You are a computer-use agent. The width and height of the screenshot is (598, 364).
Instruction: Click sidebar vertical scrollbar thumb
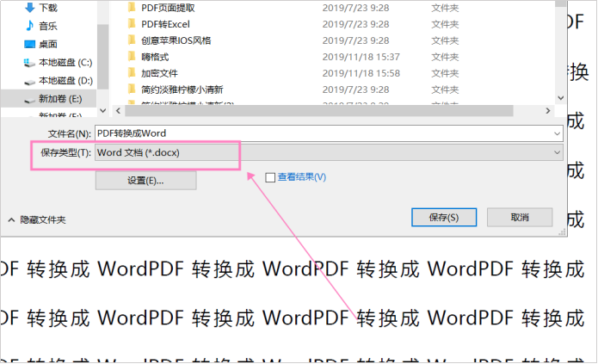pyautogui.click(x=102, y=56)
